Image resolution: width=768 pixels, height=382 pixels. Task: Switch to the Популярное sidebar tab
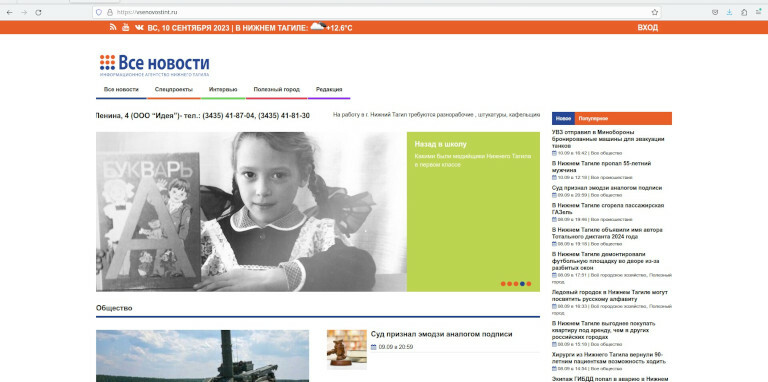click(593, 119)
